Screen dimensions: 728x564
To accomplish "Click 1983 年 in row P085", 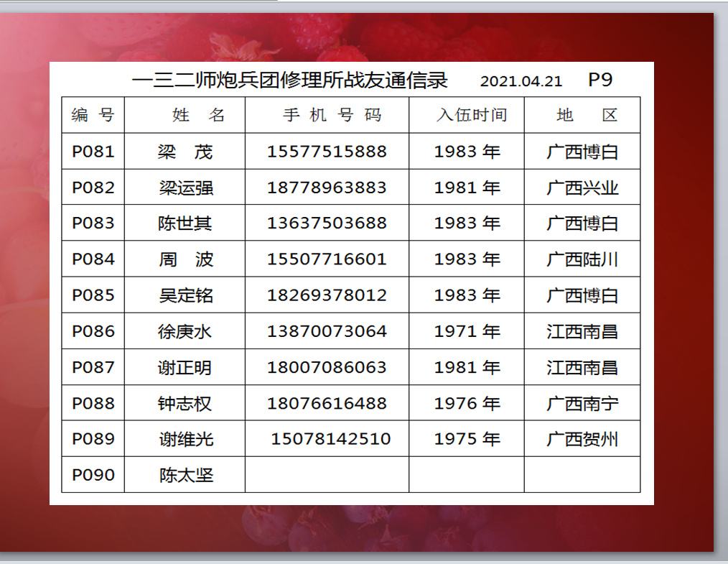I will pos(467,295).
